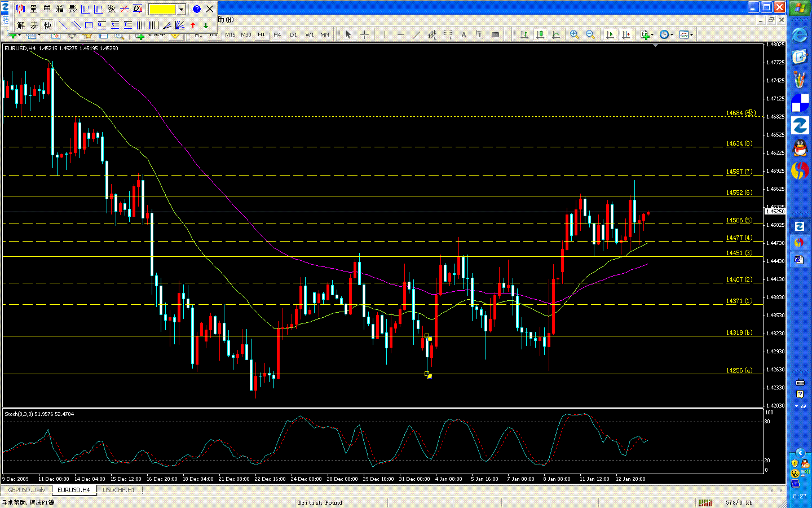Select the text A tool
The image size is (812, 508).
(x=464, y=35)
